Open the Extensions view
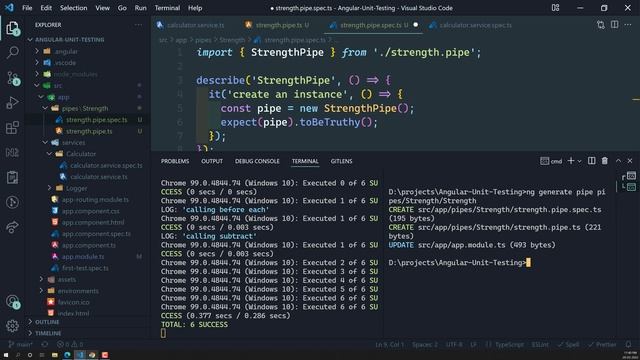Screen dimensions: 640x360 (x=12, y=128)
